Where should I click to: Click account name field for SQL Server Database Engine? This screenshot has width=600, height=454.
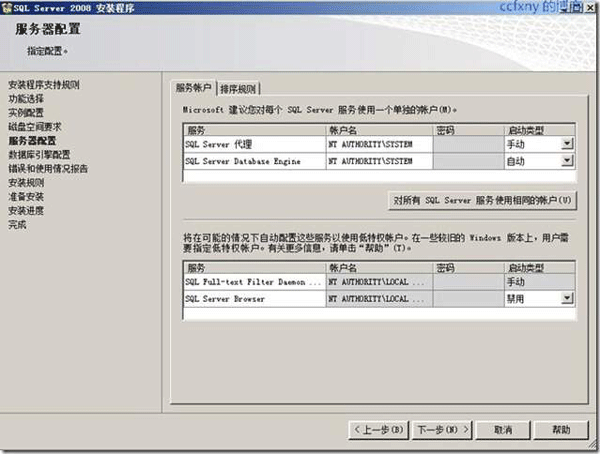379,160
